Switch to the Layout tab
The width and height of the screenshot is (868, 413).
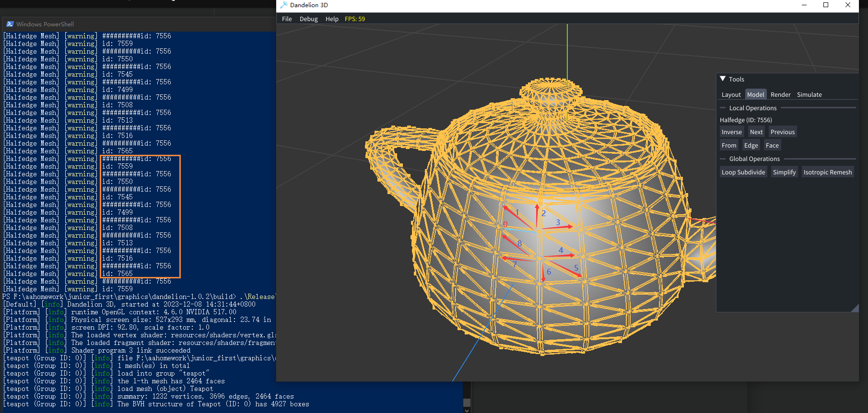click(731, 95)
